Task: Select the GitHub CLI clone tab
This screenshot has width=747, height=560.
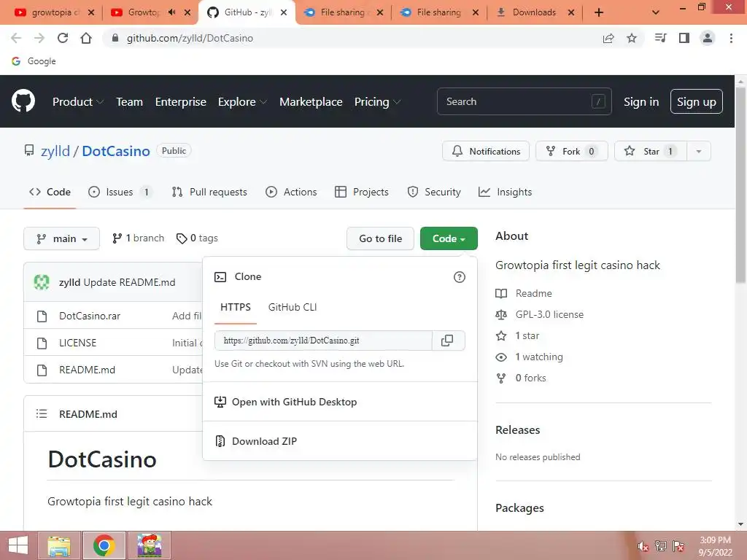Action: coord(293,308)
